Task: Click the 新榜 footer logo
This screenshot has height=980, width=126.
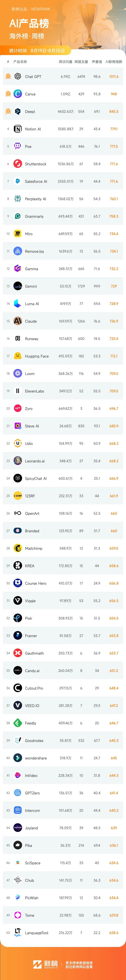Action: coord(45,964)
